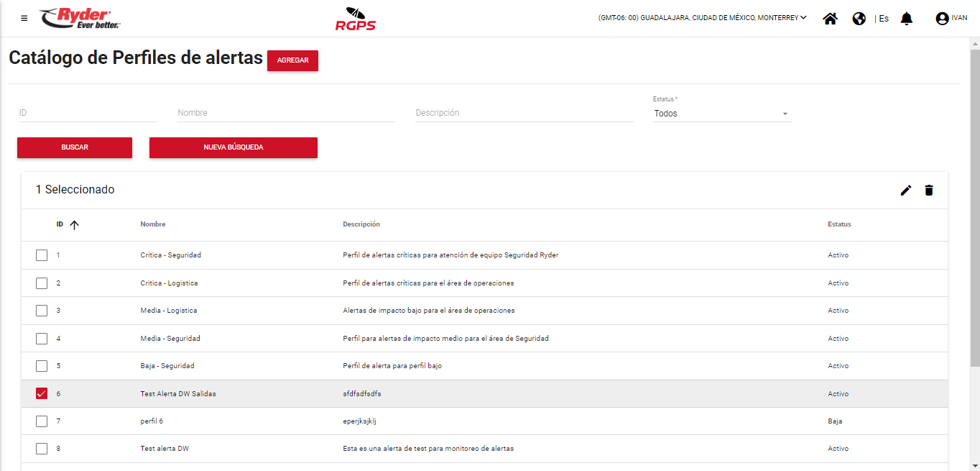The image size is (980, 471).
Task: Uncheck the Test Alerta DW Salidas row
Action: pyautogui.click(x=42, y=393)
